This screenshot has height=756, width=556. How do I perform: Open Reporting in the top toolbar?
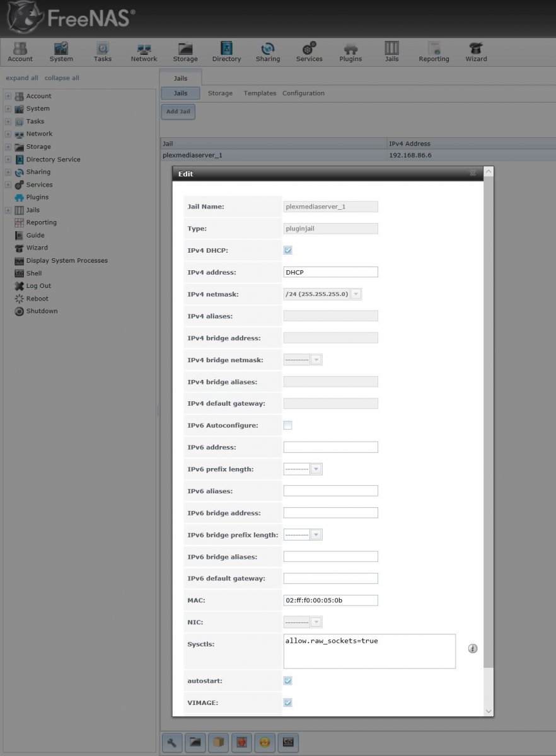pos(434,52)
